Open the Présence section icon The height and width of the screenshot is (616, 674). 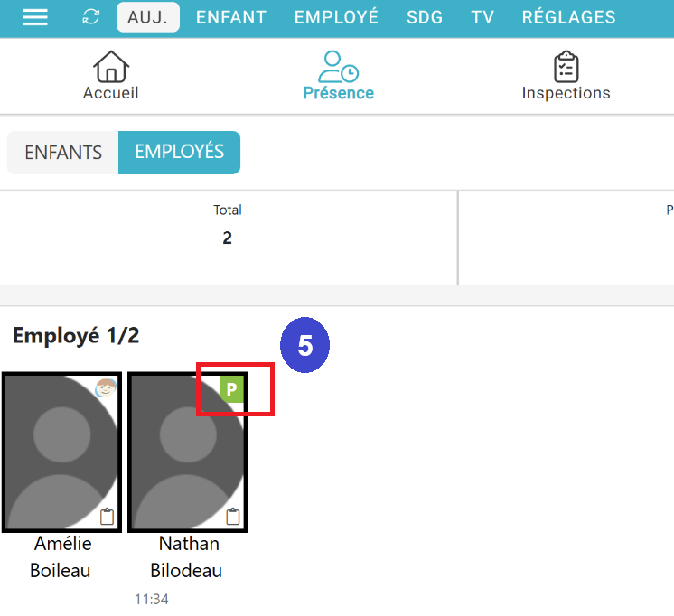click(x=338, y=68)
